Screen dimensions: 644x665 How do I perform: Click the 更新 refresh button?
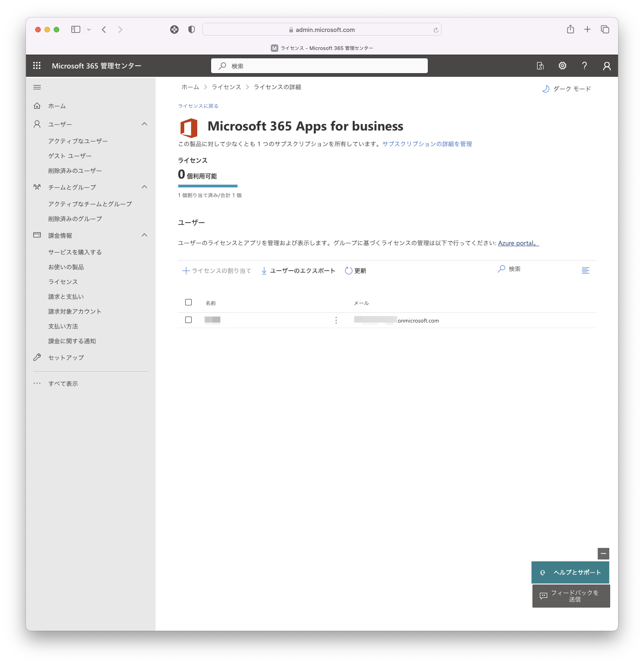356,271
